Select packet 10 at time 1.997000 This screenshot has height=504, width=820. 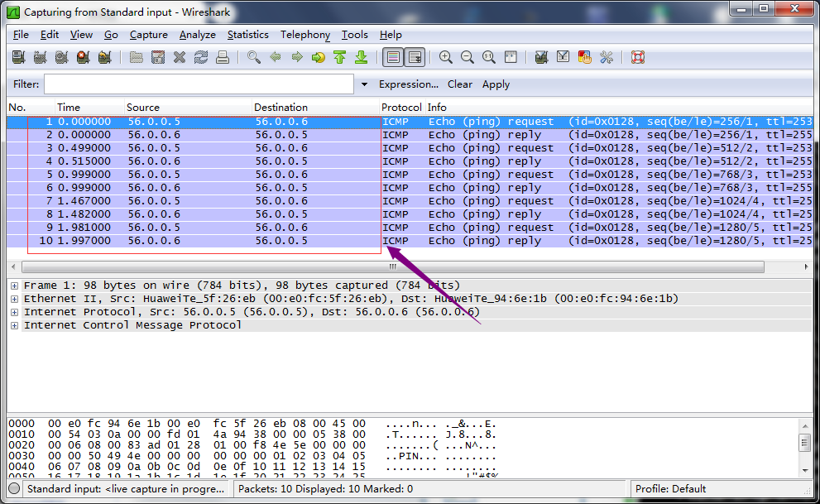tap(410, 241)
